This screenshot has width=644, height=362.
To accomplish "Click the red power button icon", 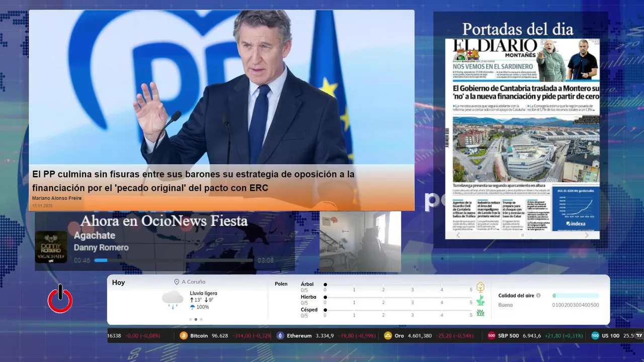I will point(60,299).
